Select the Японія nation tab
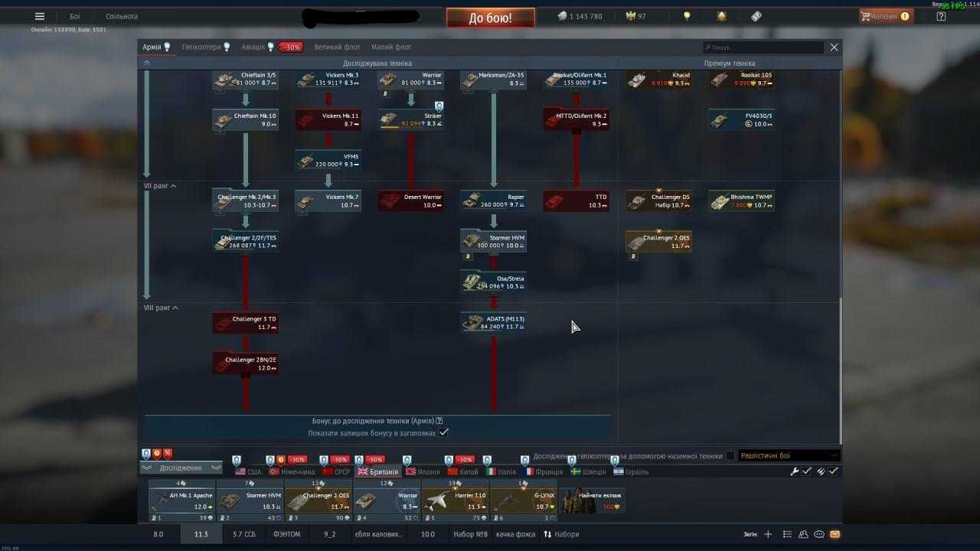980x551 pixels. (423, 471)
